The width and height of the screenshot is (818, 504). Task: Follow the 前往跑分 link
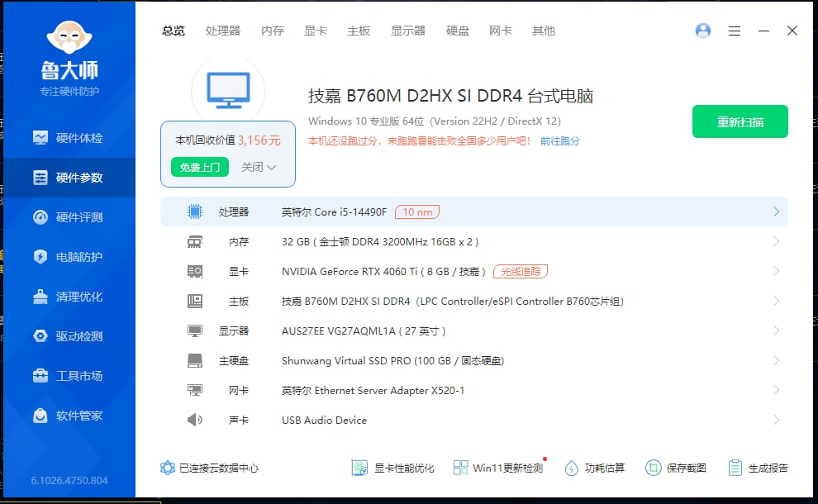point(559,140)
